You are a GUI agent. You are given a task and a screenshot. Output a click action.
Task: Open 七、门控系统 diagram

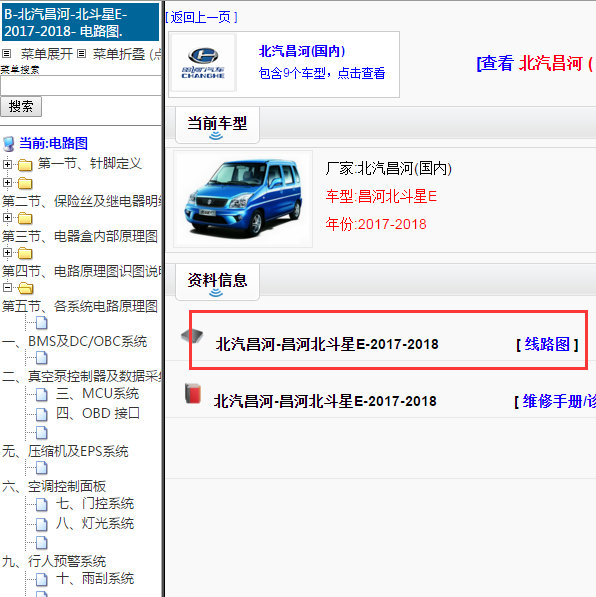click(95, 504)
